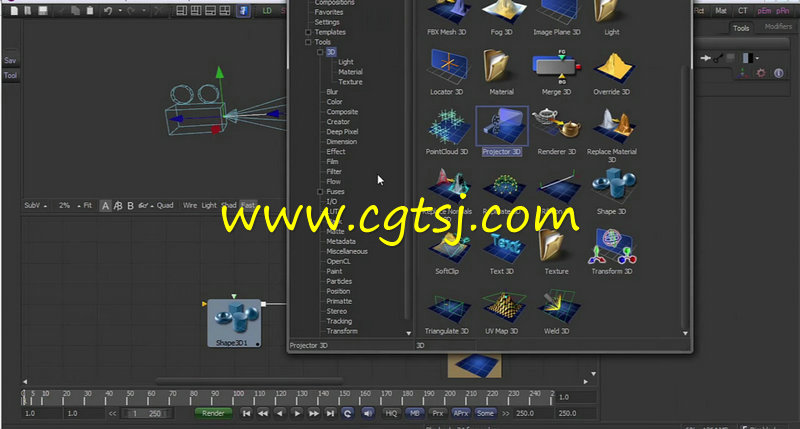800x429 pixels.
Task: Pick the Weld 3D tool icon
Action: 557,307
